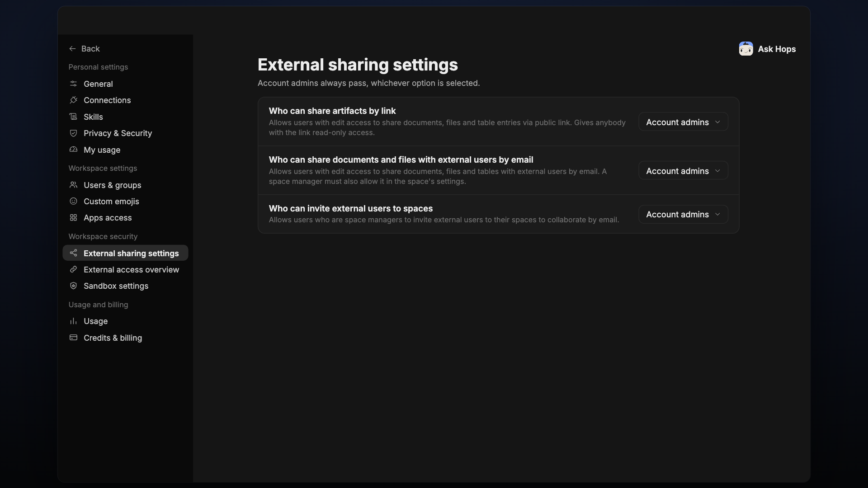The image size is (868, 488).
Task: Open the Custom emojis page
Action: coord(111,202)
